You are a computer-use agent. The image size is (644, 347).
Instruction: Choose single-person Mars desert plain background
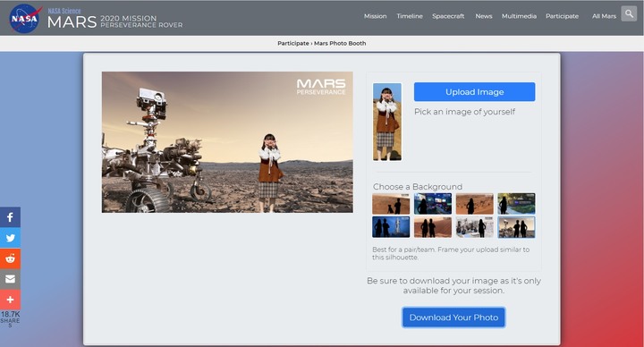click(x=475, y=204)
